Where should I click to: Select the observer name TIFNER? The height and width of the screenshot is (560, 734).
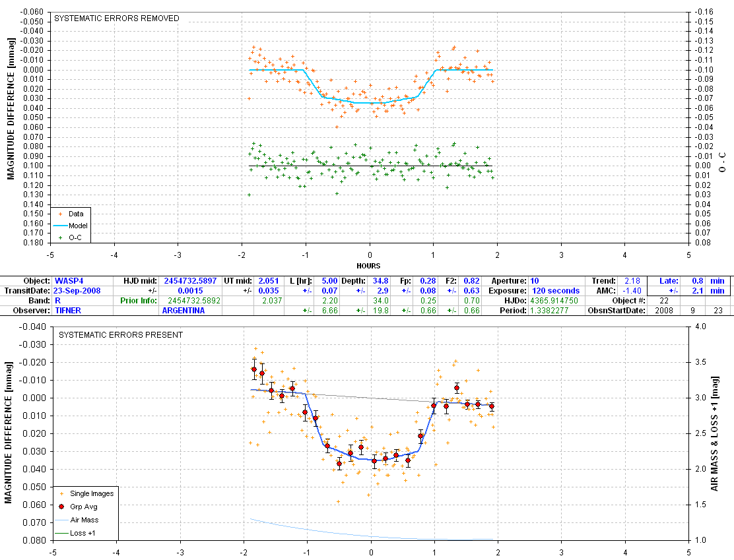click(x=68, y=311)
